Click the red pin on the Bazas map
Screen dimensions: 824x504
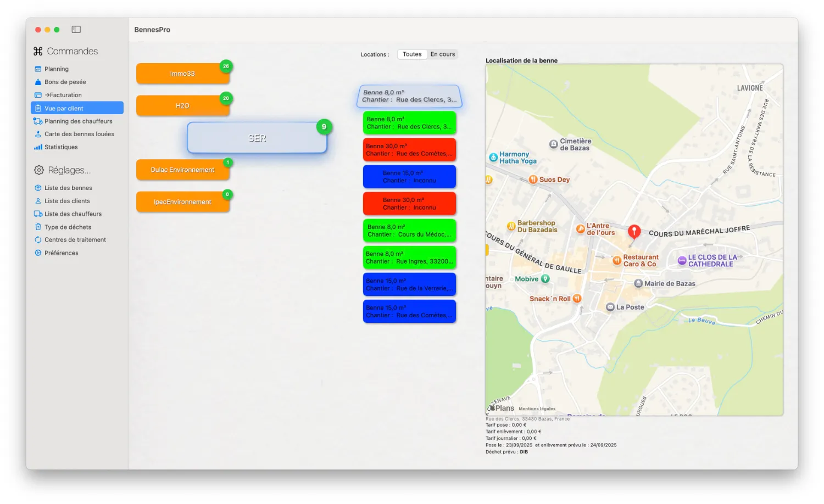[634, 231]
